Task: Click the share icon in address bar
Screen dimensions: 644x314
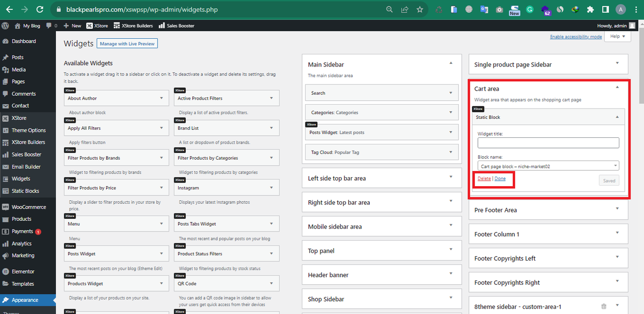Action: tap(405, 10)
